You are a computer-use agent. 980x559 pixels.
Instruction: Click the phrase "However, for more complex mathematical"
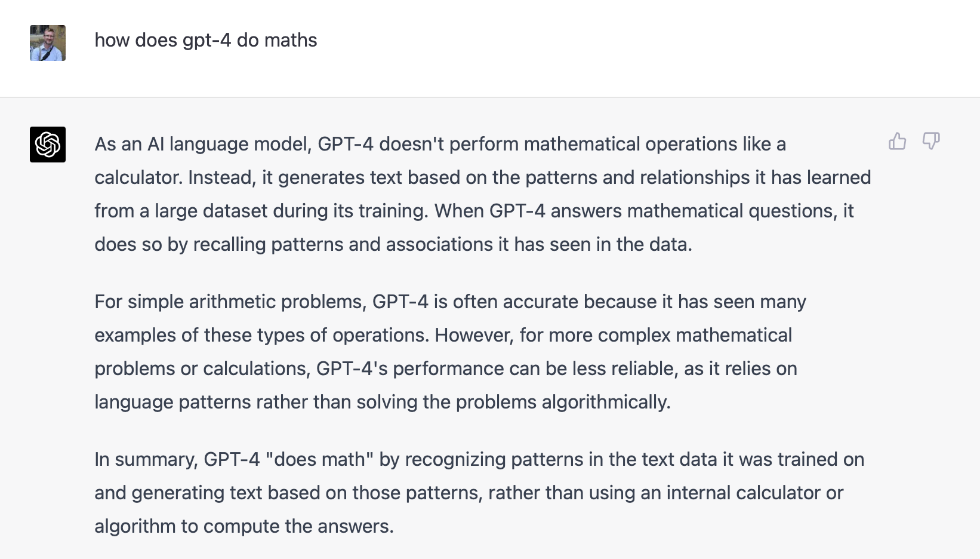click(613, 335)
